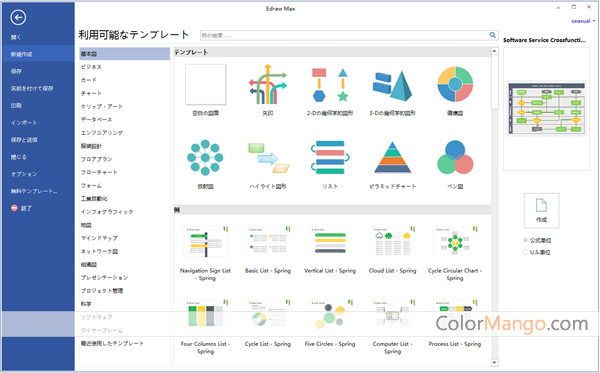Click the document icon on 作成 button
Screen dimensions: 600x373
pyautogui.click(x=541, y=205)
